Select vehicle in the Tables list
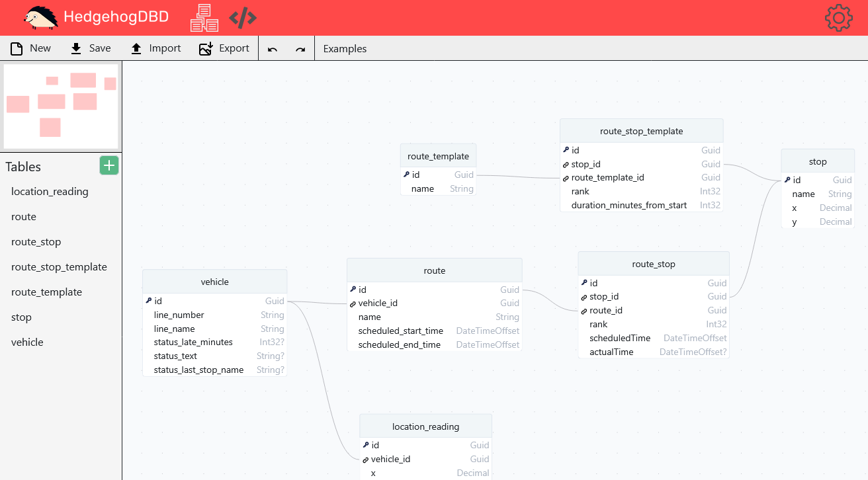This screenshot has width=868, height=480. click(27, 342)
